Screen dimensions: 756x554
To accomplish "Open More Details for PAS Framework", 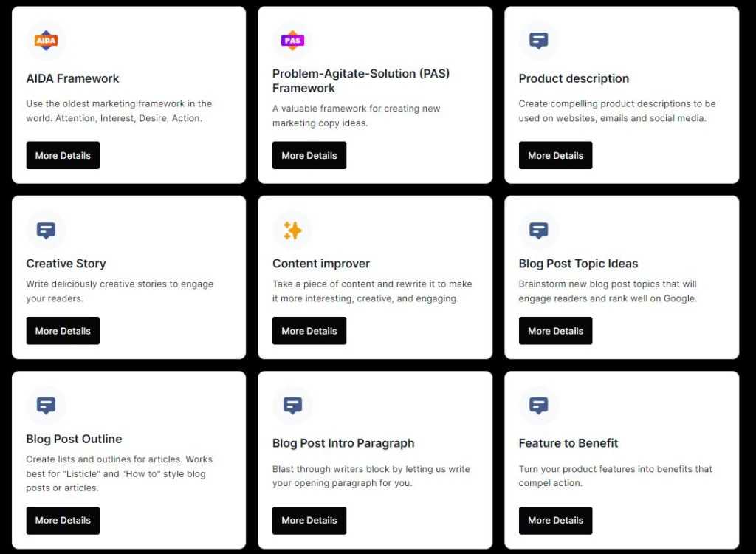I will click(309, 156).
